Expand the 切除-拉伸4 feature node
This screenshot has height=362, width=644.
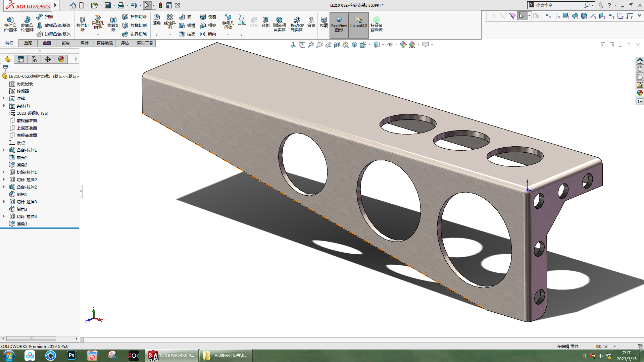click(4, 216)
